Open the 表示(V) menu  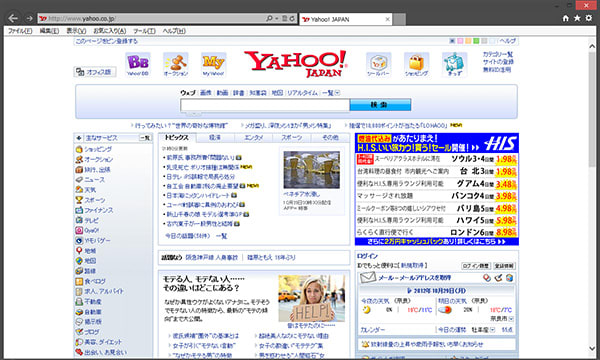[x=76, y=31]
